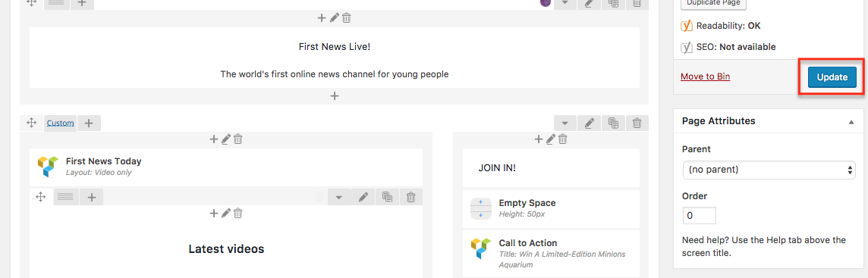
Task: Click the Call to Action element icon
Action: 481,248
